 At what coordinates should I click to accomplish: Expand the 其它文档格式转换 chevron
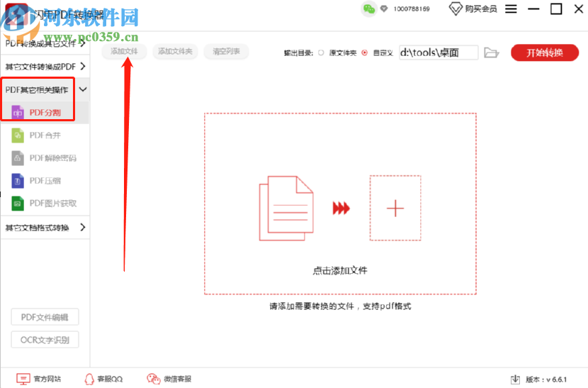coord(83,227)
